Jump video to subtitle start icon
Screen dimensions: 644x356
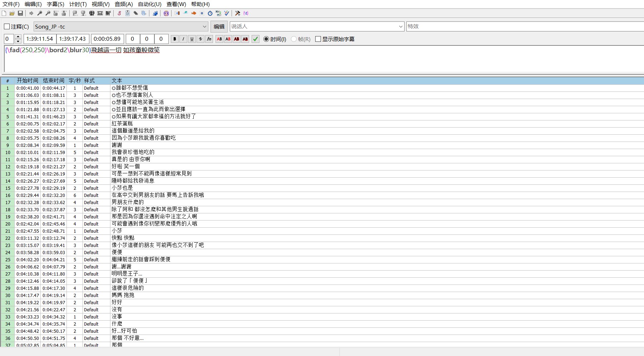point(56,13)
